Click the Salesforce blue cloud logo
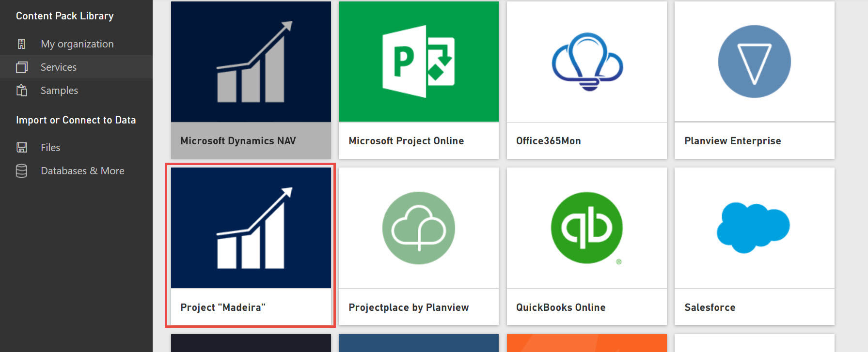Viewport: 868px width, 352px height. [x=753, y=228]
